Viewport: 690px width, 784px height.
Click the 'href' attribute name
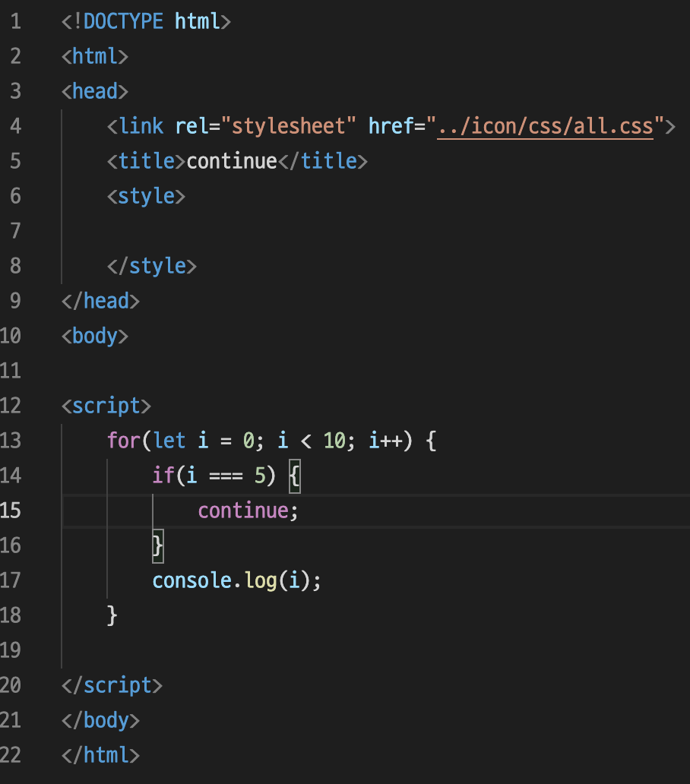pyautogui.click(x=391, y=126)
